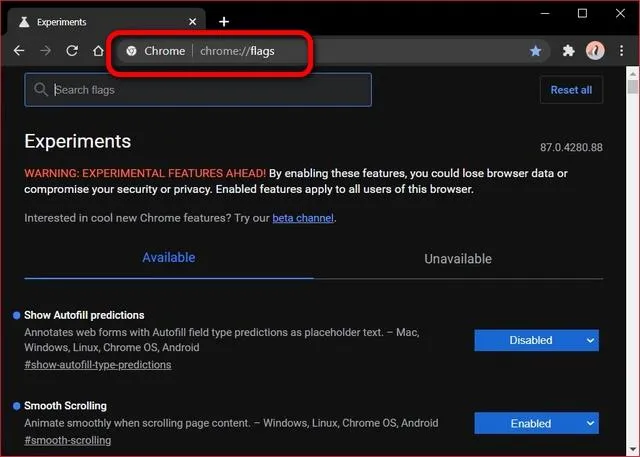The width and height of the screenshot is (640, 457).
Task: Open the profile avatar menu
Action: tap(595, 51)
